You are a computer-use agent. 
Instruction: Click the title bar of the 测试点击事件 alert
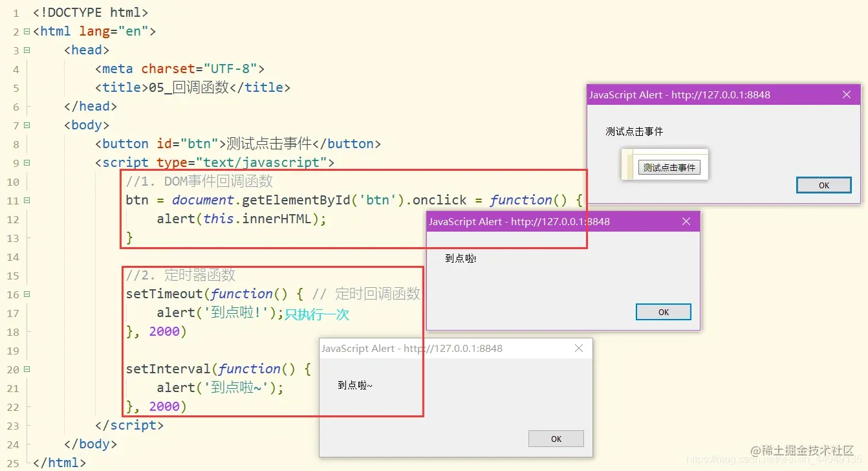[x=724, y=94]
